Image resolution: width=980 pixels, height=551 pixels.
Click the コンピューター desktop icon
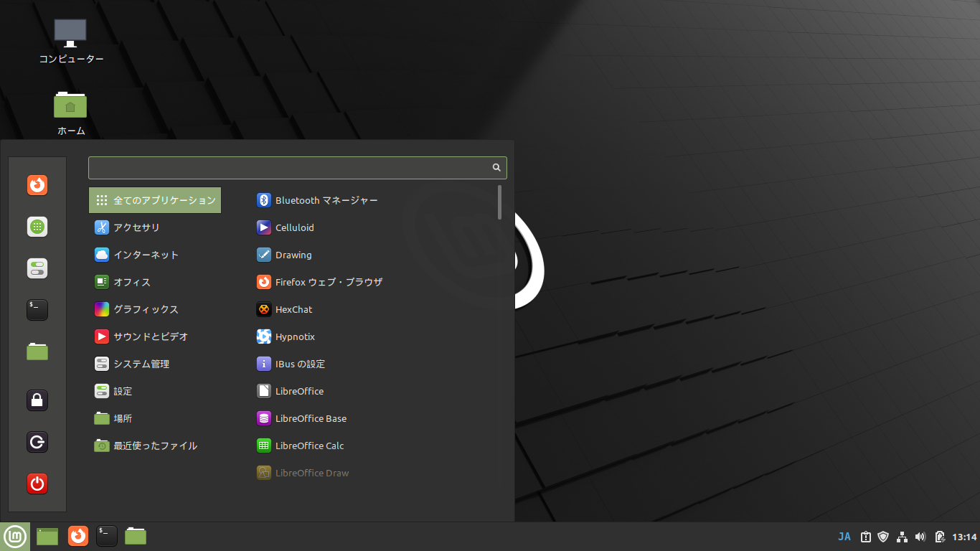click(70, 41)
